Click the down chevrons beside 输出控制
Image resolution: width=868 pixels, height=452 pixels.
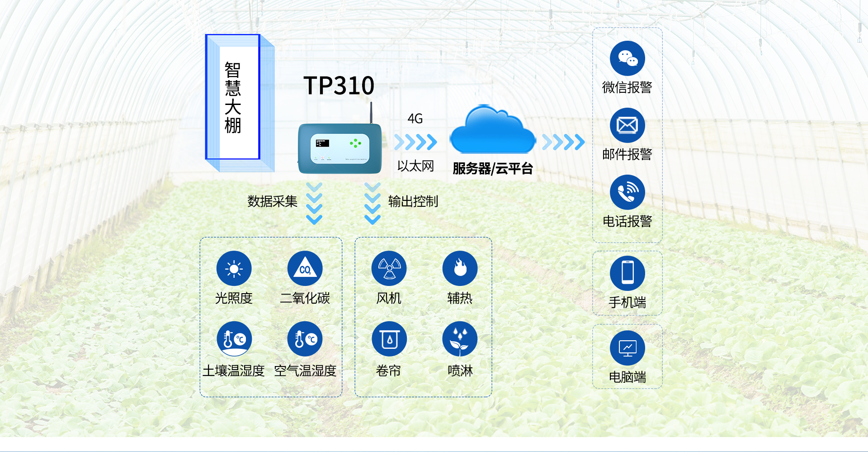click(373, 203)
